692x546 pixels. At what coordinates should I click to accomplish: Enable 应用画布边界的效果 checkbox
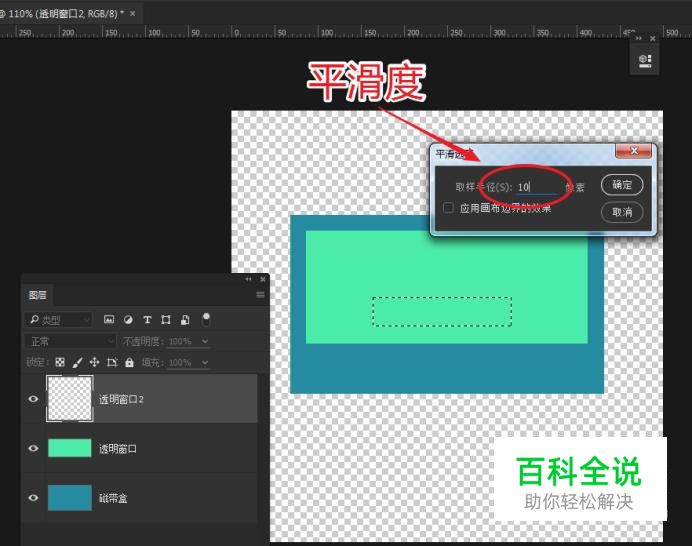(x=448, y=208)
